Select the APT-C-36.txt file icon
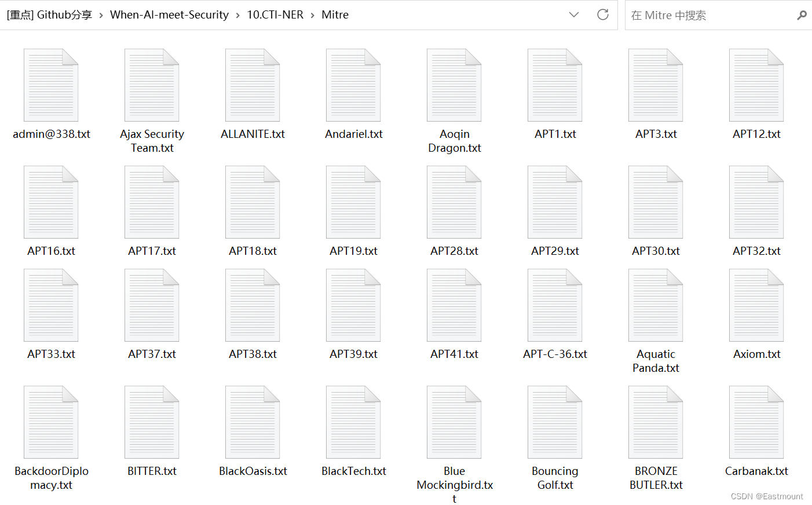 tap(555, 305)
